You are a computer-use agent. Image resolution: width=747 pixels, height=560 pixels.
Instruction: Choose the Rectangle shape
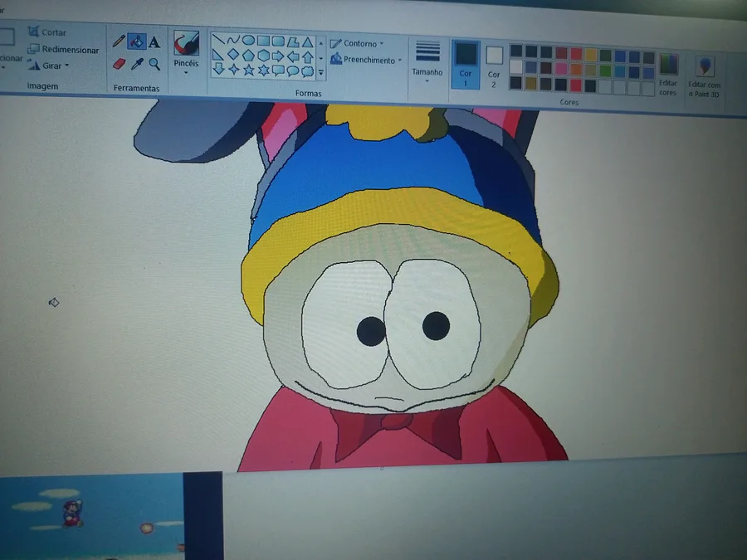(263, 41)
